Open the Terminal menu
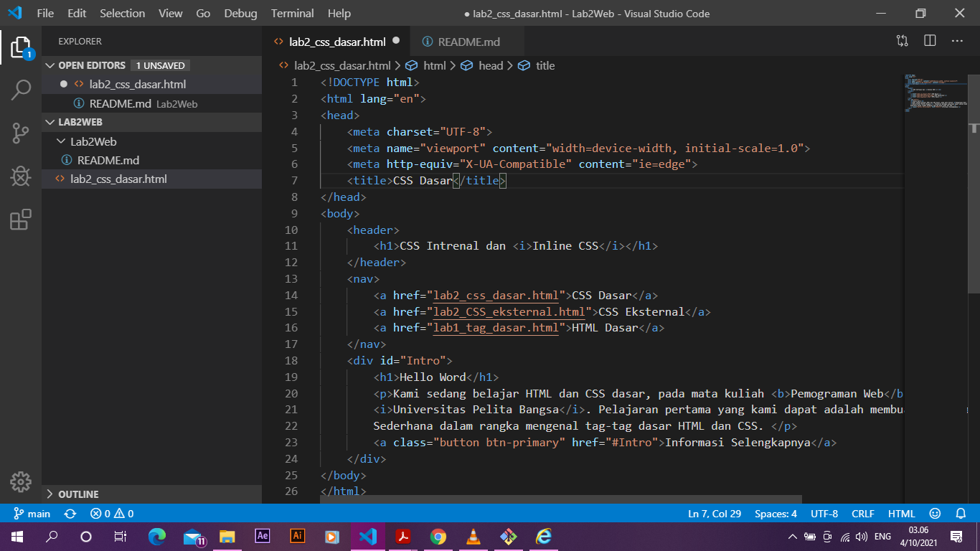 point(292,13)
